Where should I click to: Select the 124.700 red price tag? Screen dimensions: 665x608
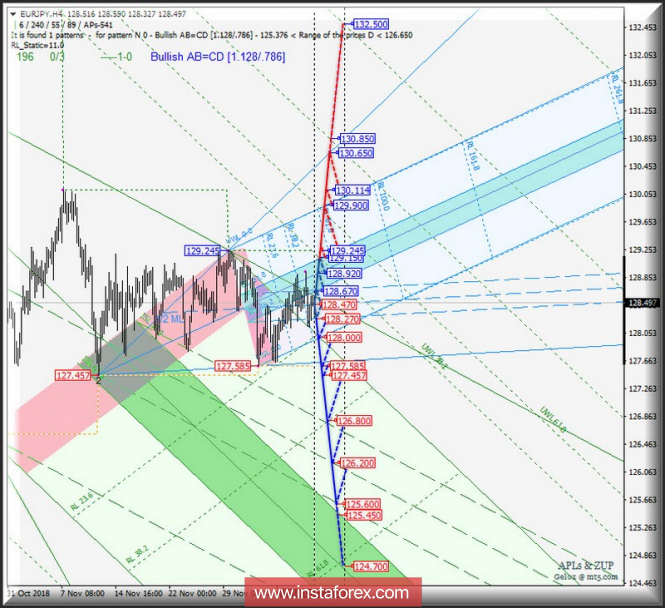pyautogui.click(x=371, y=566)
